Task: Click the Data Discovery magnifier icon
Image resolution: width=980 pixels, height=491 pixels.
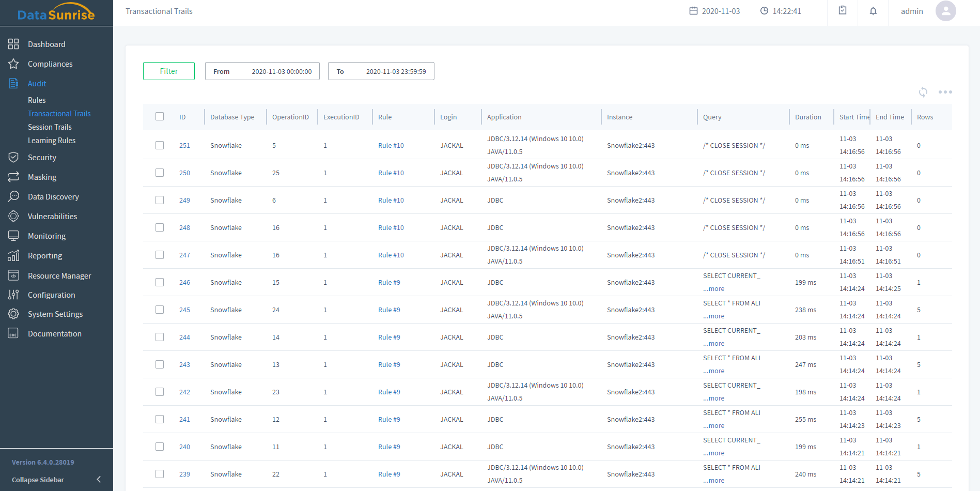Action: 13,197
